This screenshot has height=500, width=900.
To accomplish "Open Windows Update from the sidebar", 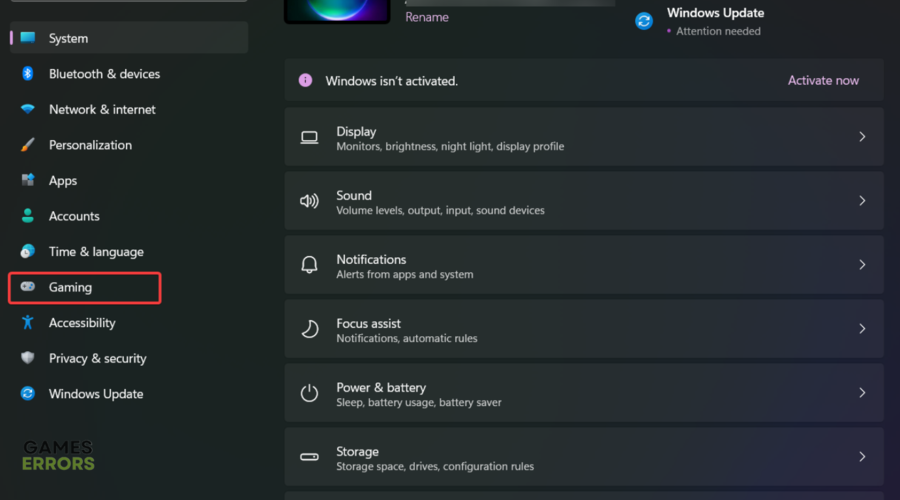I will click(x=96, y=394).
